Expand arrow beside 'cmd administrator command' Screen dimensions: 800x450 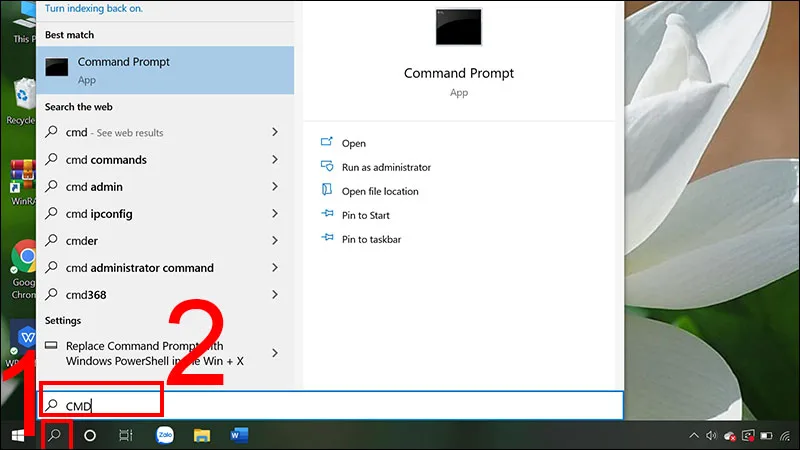(x=275, y=268)
